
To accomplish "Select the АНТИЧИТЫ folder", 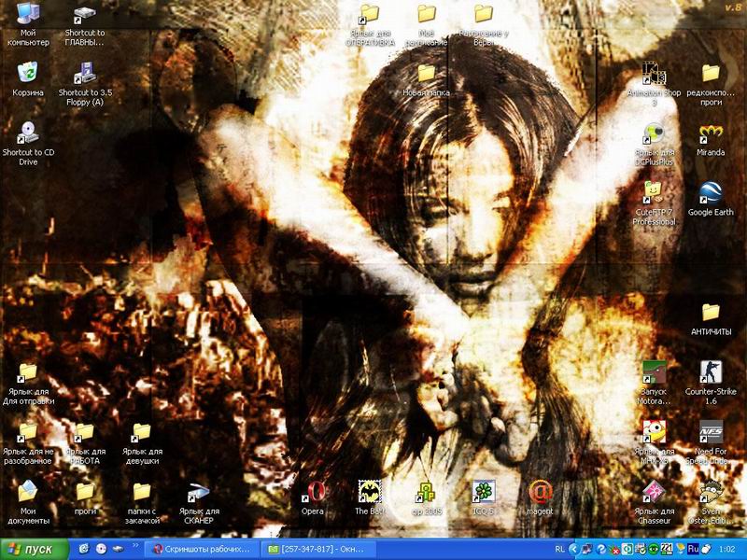I will [x=711, y=313].
